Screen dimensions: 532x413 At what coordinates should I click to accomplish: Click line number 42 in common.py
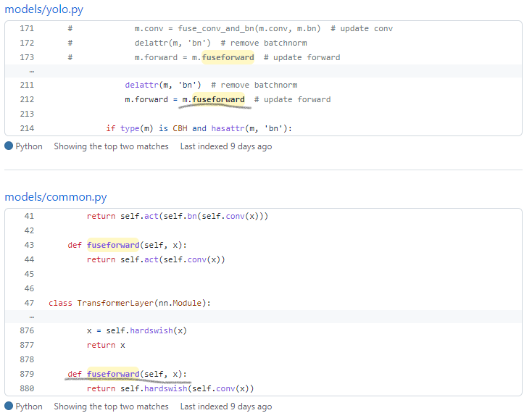[x=29, y=230]
